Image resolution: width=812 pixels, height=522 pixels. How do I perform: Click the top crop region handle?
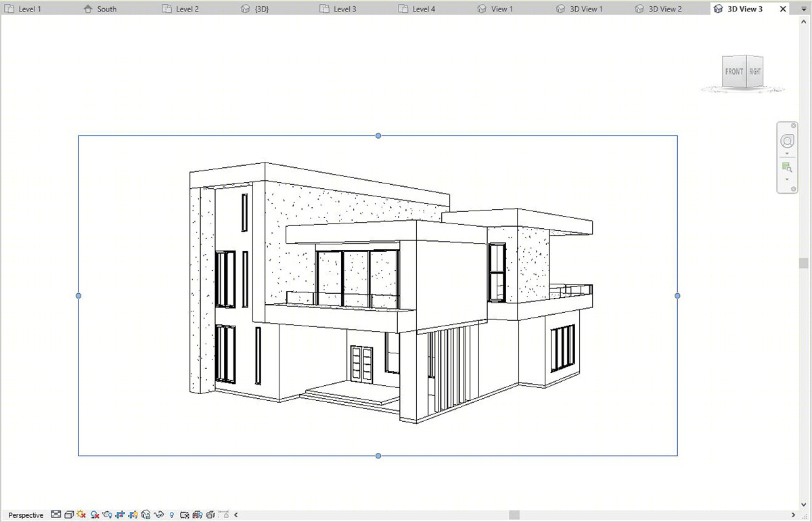point(378,135)
